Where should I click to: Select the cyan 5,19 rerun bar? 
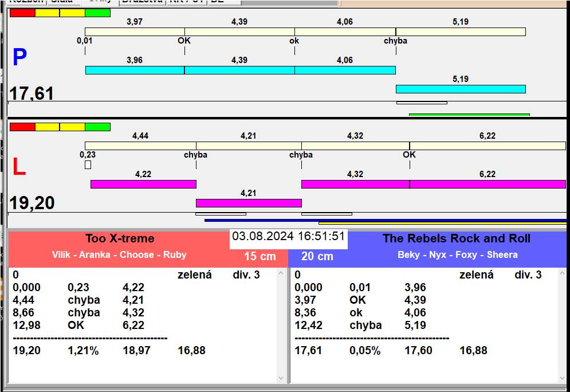(461, 89)
